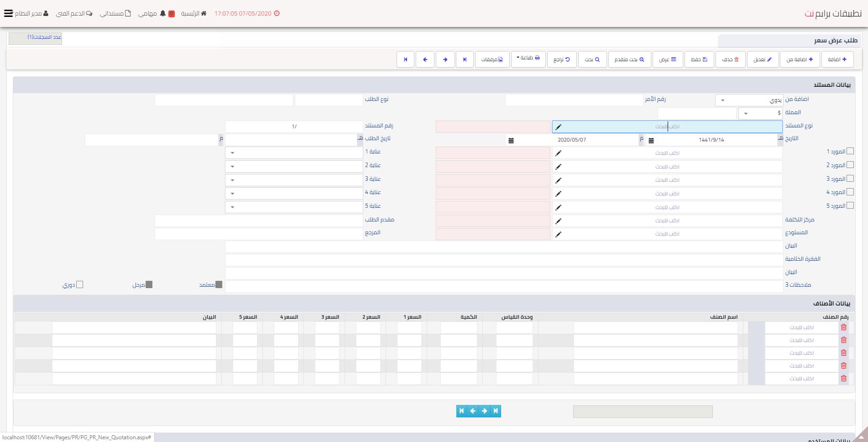Open the عناية 1 dropdown list
The width and height of the screenshot is (868, 442).
tap(233, 153)
